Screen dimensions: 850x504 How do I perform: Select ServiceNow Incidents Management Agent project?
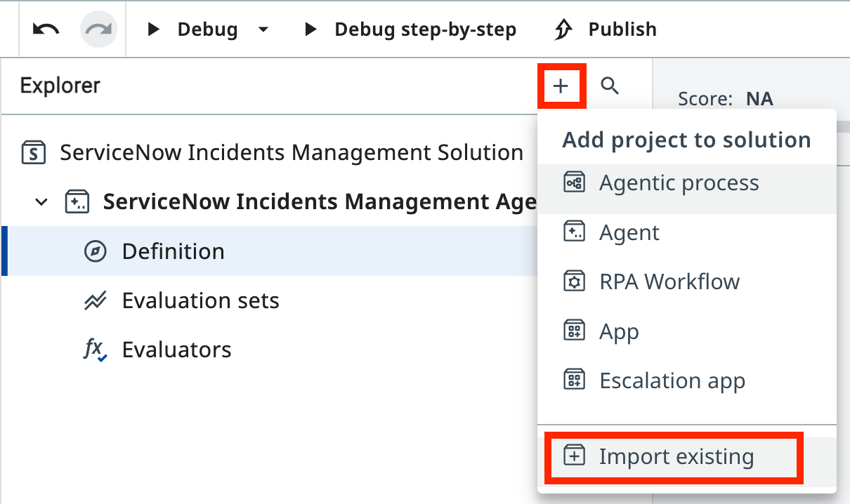(320, 202)
